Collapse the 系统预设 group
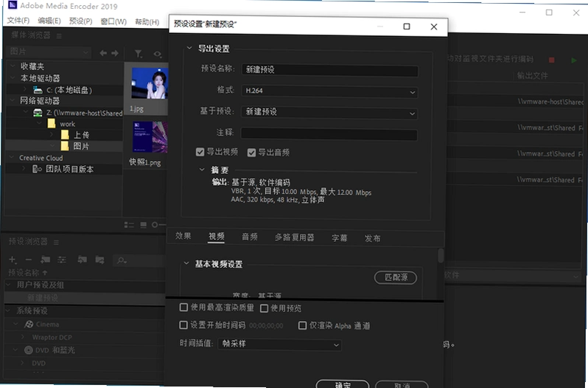This screenshot has height=388, width=588. click(x=8, y=311)
